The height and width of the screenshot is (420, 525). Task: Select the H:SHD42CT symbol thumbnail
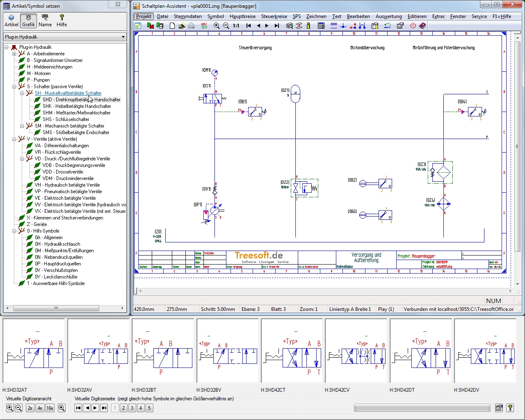(292, 352)
